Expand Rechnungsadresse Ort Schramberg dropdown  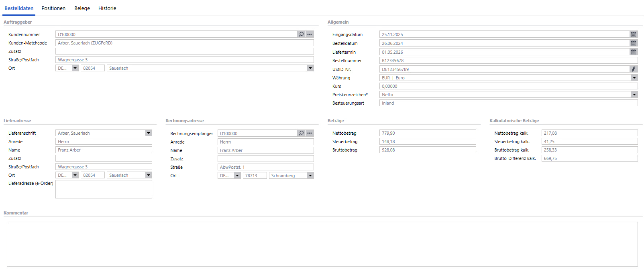coord(310,176)
